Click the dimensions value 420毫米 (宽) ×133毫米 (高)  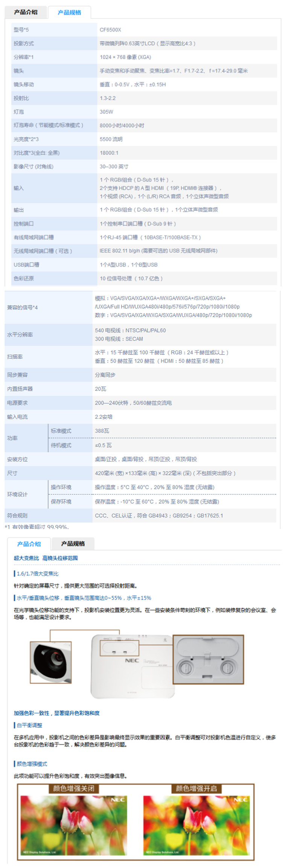(x=165, y=473)
